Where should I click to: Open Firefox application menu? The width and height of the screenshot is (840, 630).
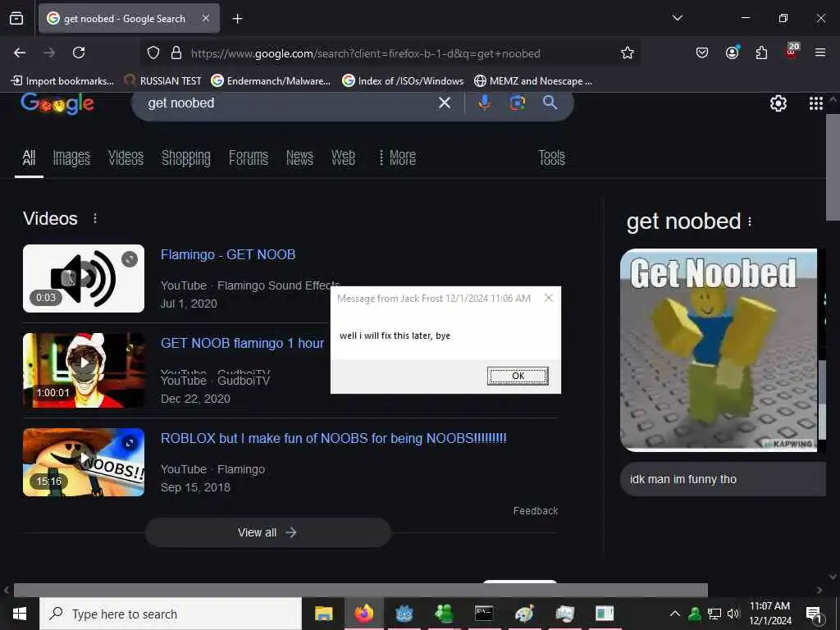pyautogui.click(x=820, y=52)
